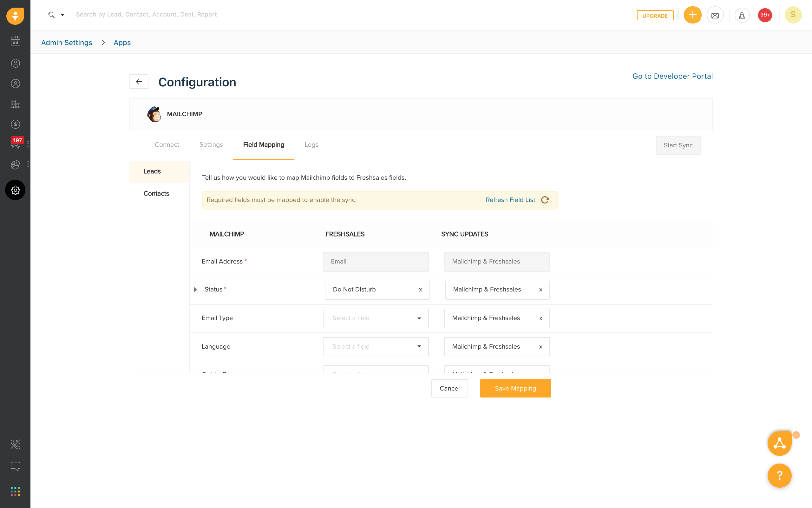Switch to the Connect tab
The image size is (812, 508).
click(167, 145)
